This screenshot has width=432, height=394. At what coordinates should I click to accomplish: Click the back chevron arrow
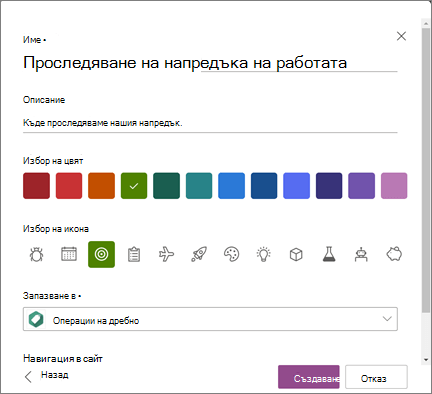pyautogui.click(x=28, y=377)
